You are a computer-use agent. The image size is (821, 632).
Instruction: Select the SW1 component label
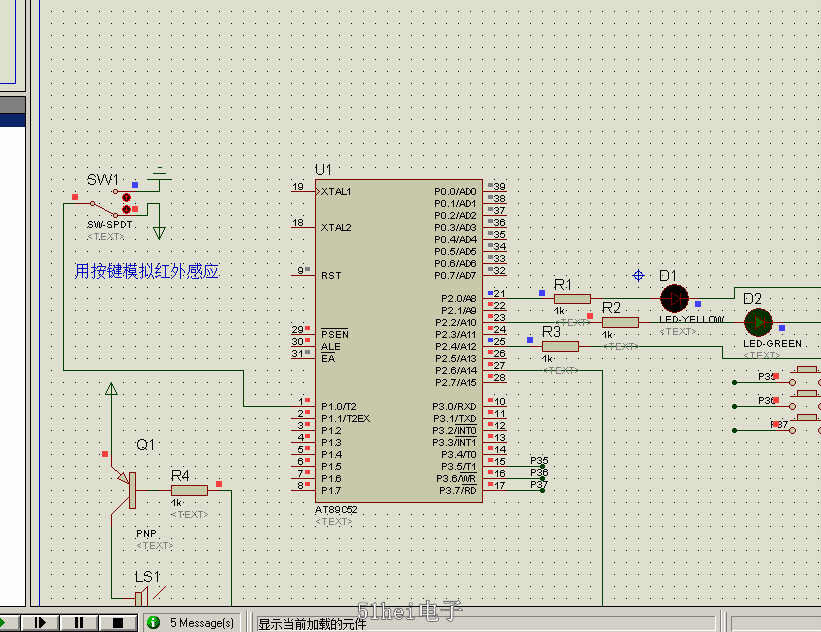(x=103, y=180)
